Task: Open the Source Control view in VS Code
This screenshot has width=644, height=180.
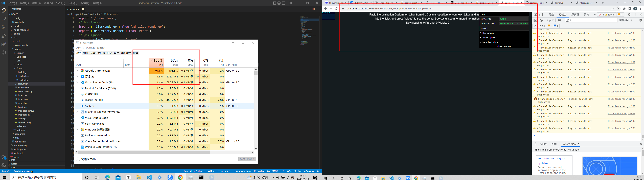Action: tap(4, 27)
